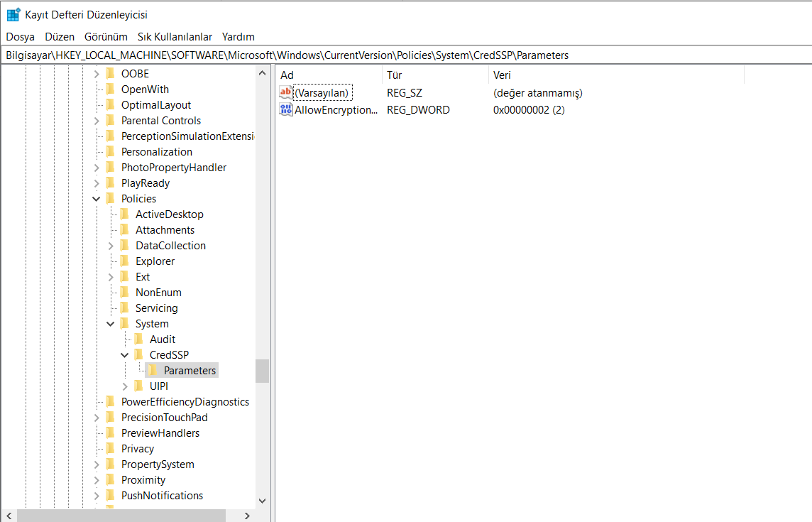Open the Görünüm menu
This screenshot has height=522, width=812.
click(x=106, y=37)
